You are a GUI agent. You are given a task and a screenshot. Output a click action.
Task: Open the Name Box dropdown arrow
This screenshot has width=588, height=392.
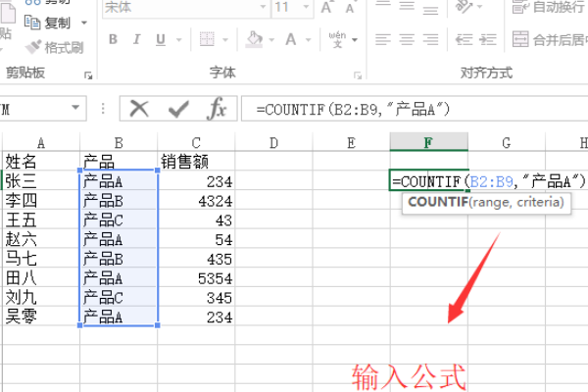tap(75, 108)
